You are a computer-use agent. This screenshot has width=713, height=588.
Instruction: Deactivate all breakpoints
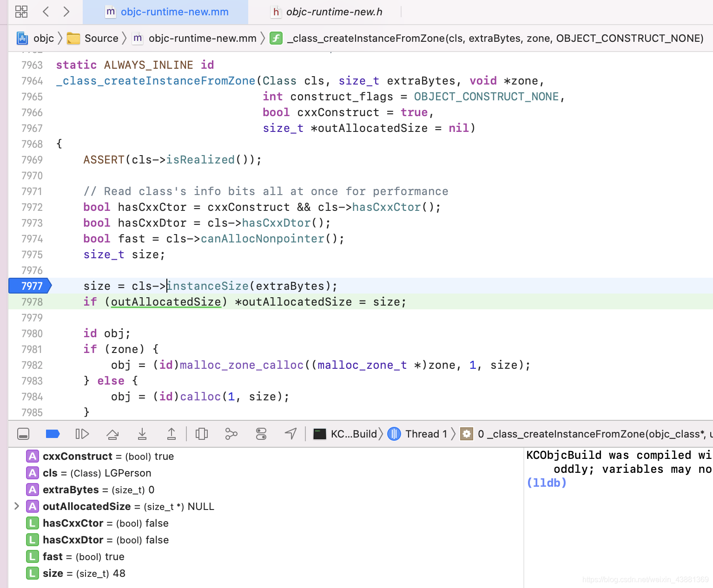pyautogui.click(x=53, y=434)
